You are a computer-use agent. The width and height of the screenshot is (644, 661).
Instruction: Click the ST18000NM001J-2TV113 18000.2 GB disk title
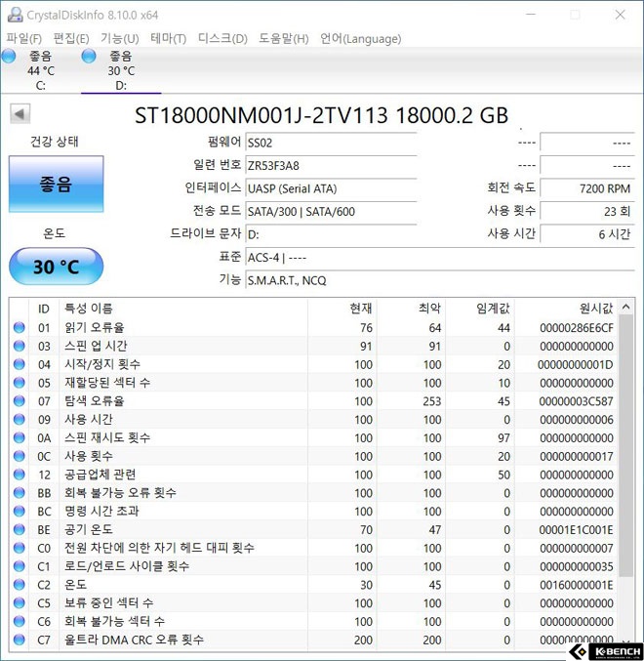click(x=321, y=115)
